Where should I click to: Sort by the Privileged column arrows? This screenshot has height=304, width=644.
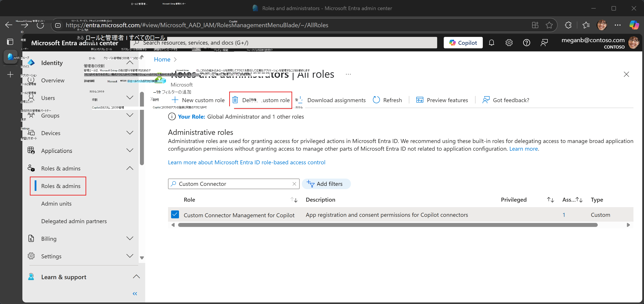550,200
